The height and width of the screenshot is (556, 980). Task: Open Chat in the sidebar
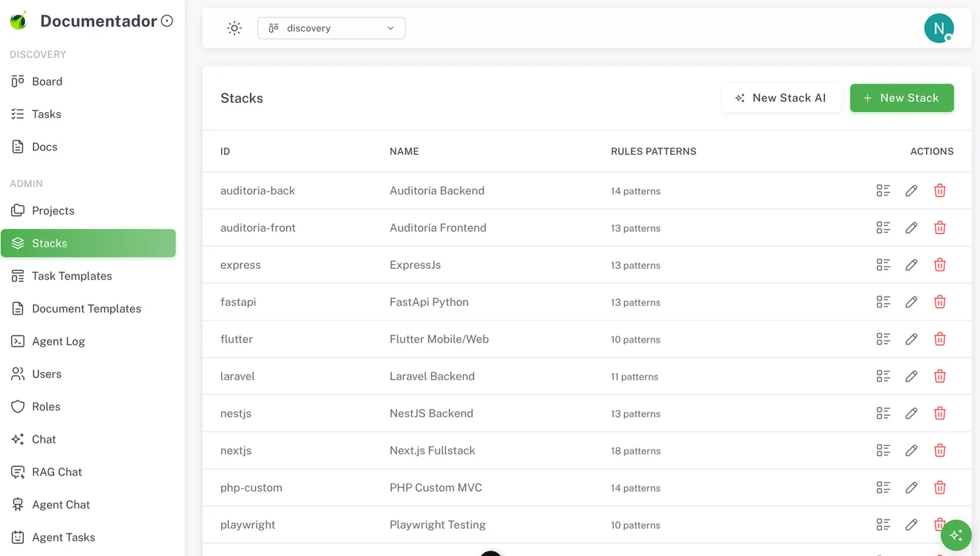pyautogui.click(x=88, y=439)
